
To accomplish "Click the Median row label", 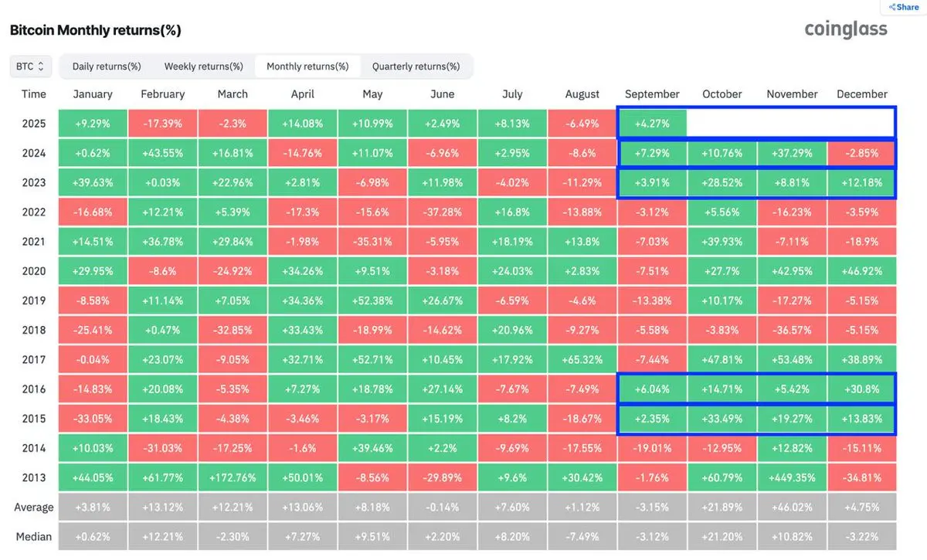I will [34, 537].
